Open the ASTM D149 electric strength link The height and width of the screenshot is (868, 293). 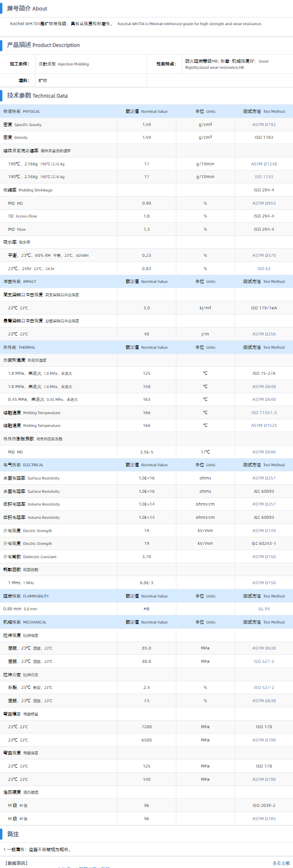click(x=264, y=531)
